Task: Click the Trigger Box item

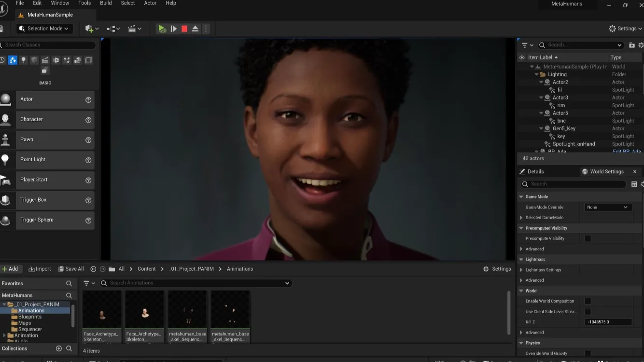Action: (47, 200)
